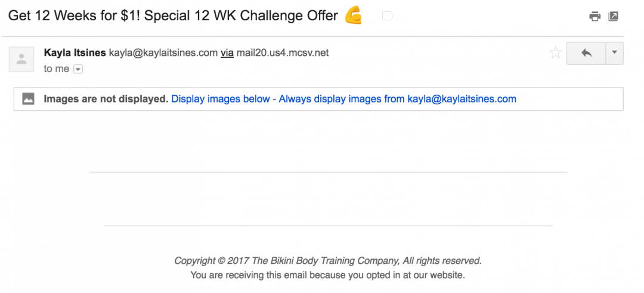Always display images from kayla@kaylaitsines.com
Viewport: 644px width, 293px height.
(398, 99)
